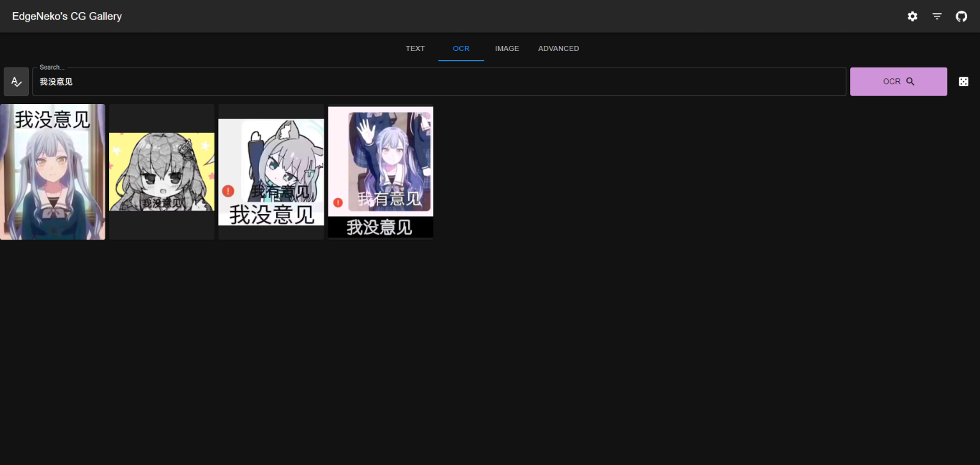Open the yellow-background chibi girl thumbnail
This screenshot has height=465, width=980.
pos(161,171)
